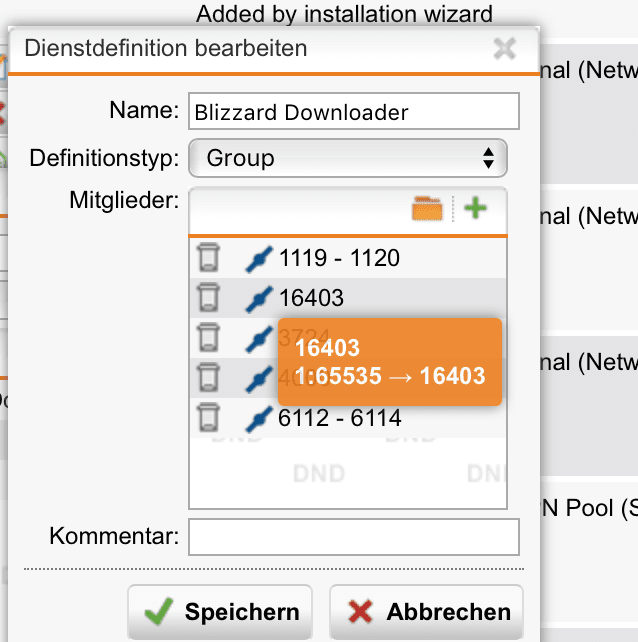
Task: Delete the 1119 - 1120 member entry
Action: coord(208,258)
